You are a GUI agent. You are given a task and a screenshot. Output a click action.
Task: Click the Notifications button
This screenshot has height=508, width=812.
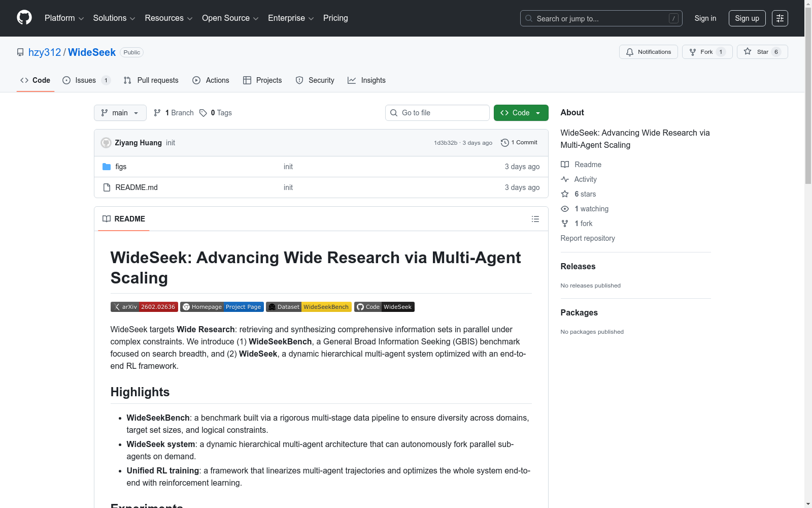[649, 52]
